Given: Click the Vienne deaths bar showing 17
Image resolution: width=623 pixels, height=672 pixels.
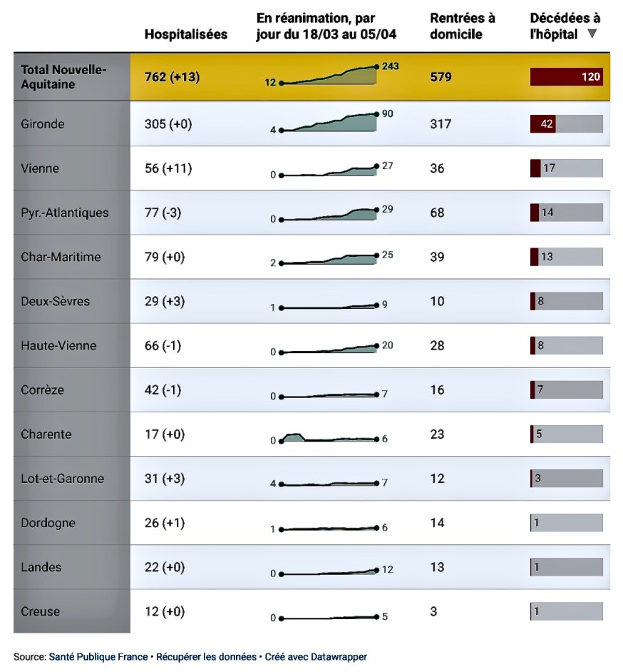Looking at the screenshot, I should pos(566,168).
